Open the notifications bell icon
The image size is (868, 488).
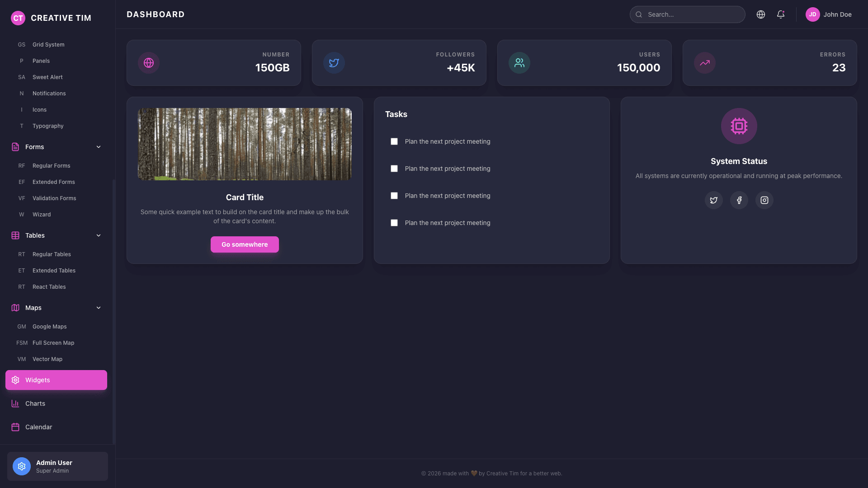(x=781, y=14)
